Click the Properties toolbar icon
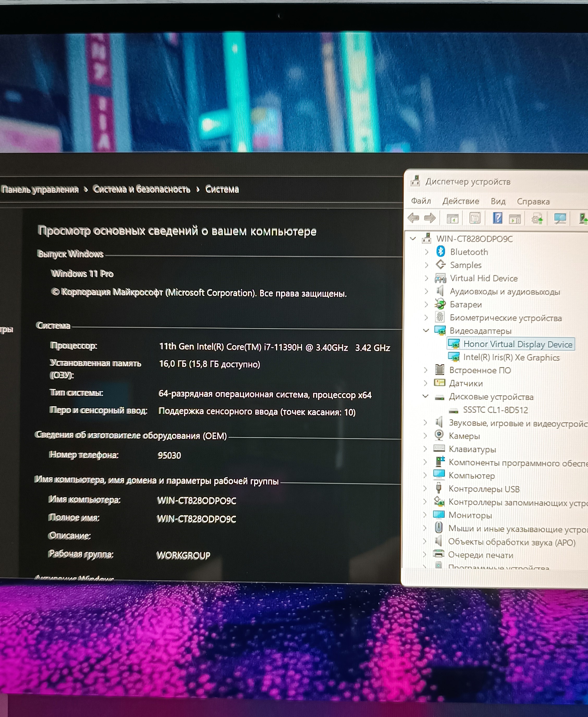The width and height of the screenshot is (588, 717). tap(475, 218)
